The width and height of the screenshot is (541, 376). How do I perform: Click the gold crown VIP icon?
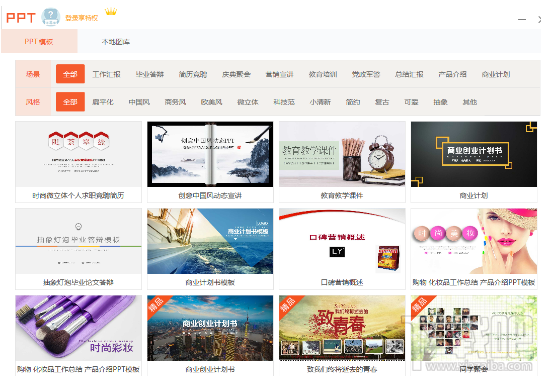(x=111, y=12)
